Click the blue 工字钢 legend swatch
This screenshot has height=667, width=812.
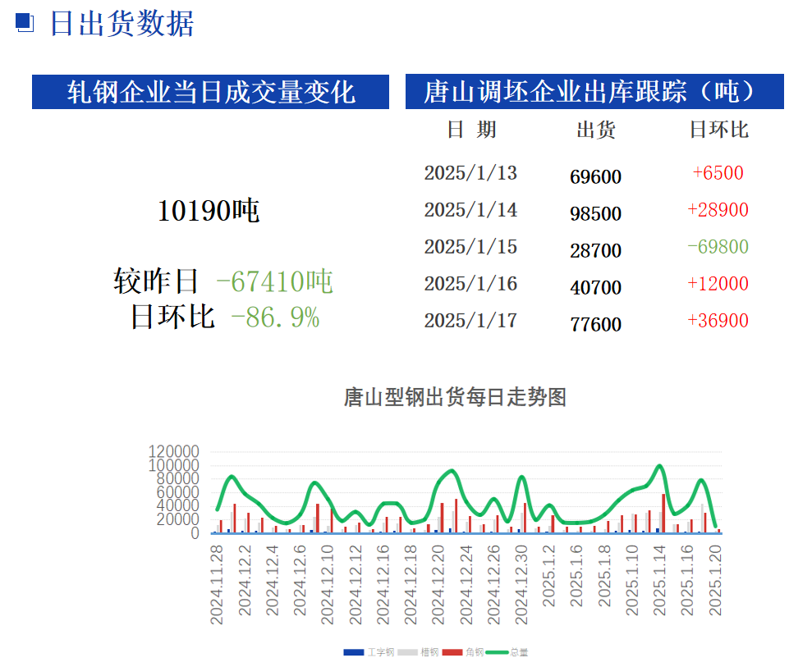pyautogui.click(x=353, y=652)
